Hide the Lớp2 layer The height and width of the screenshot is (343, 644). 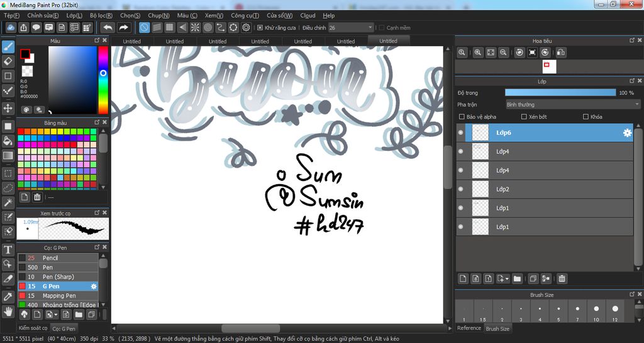click(460, 189)
